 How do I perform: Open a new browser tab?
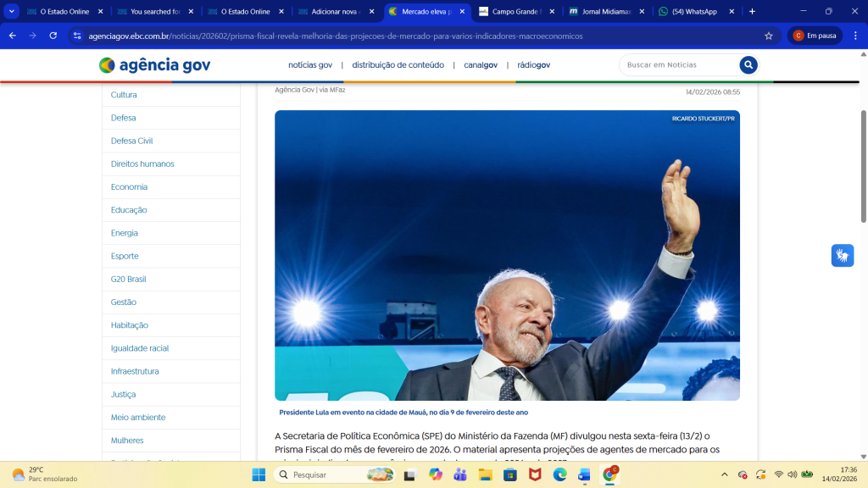(x=752, y=12)
